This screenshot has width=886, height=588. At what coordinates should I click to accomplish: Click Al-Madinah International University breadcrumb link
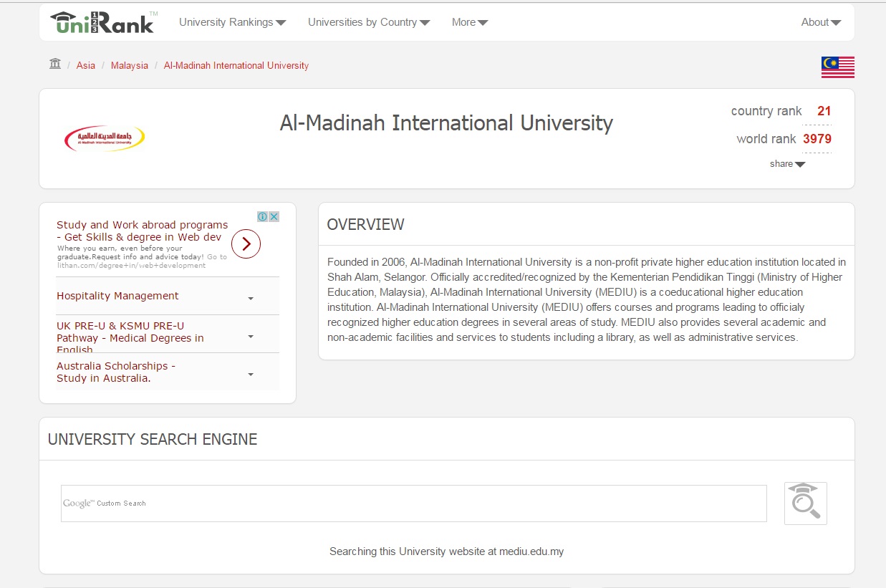pos(236,65)
